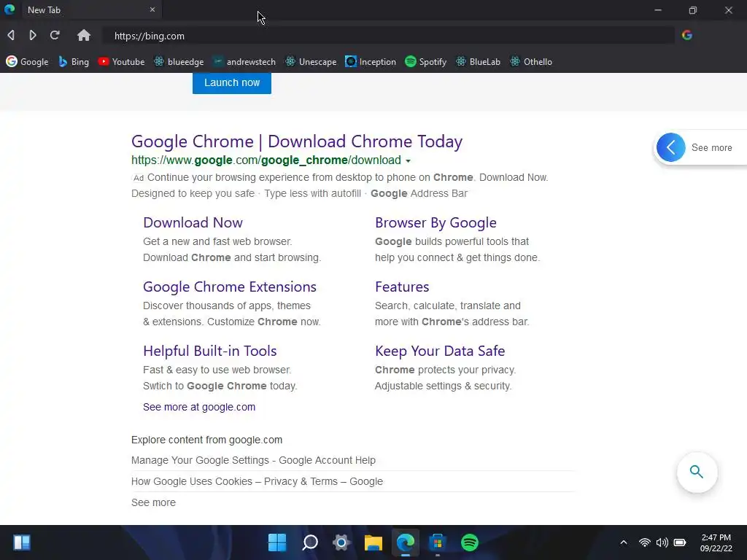Open the battery tray icon
This screenshot has height=560, width=747.
(x=680, y=542)
